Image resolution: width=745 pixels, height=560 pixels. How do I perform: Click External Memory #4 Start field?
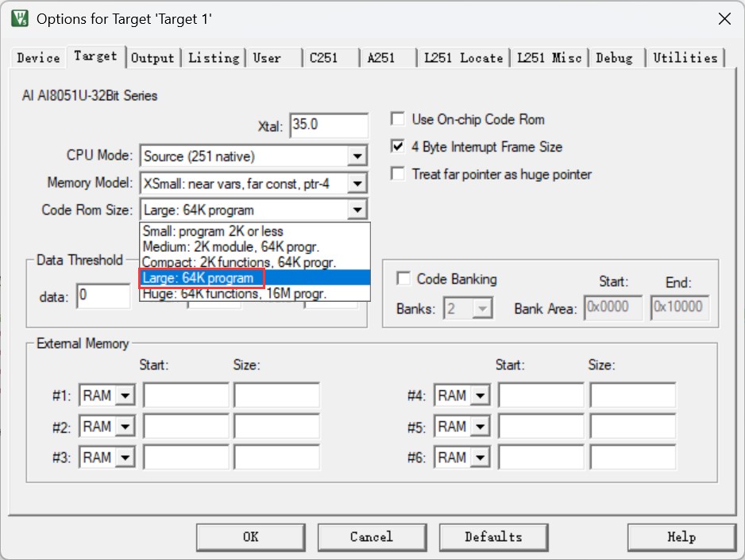(541, 396)
